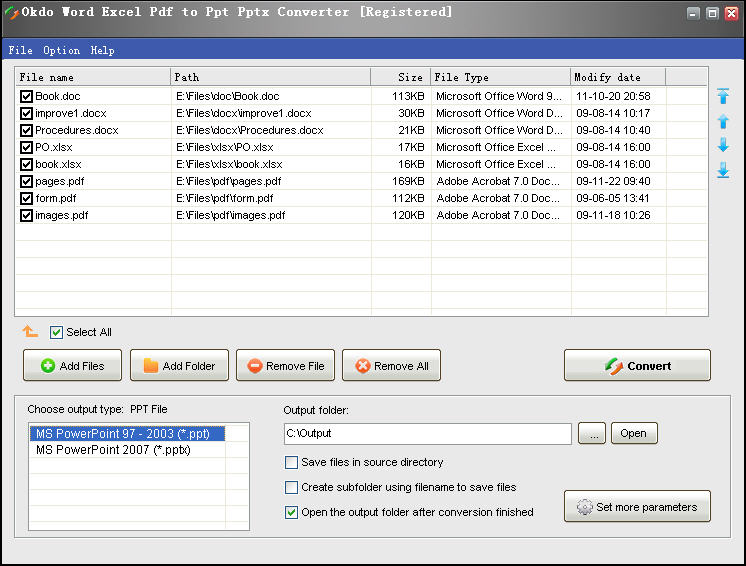The height and width of the screenshot is (566, 746).
Task: Toggle the Select All checkbox
Action: [56, 332]
